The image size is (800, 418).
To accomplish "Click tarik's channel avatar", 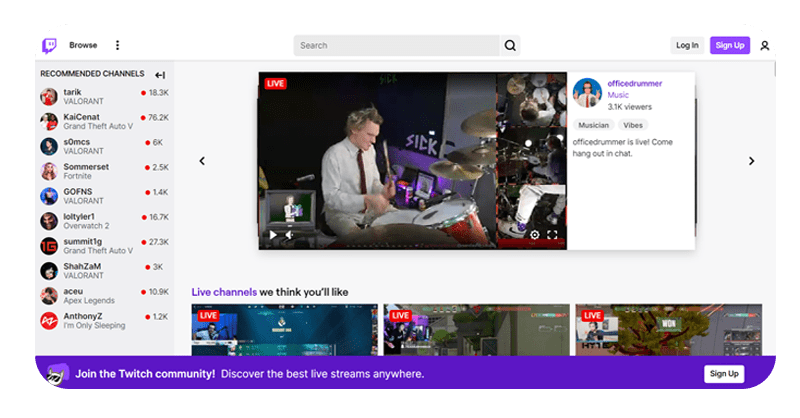I will click(x=49, y=96).
